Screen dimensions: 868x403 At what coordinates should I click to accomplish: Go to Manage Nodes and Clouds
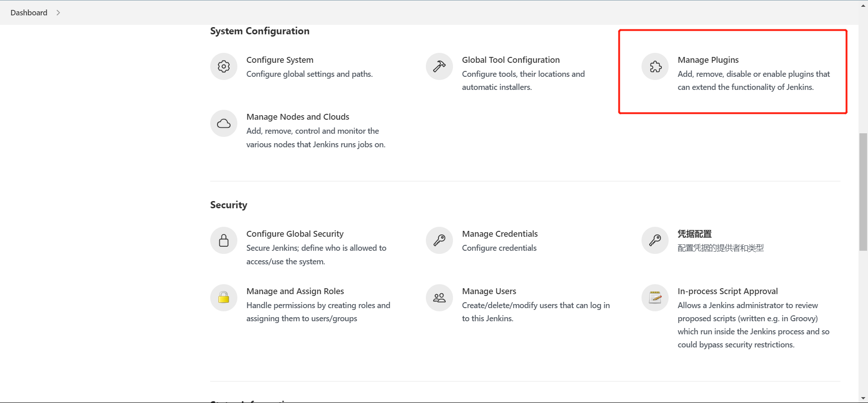pyautogui.click(x=298, y=117)
